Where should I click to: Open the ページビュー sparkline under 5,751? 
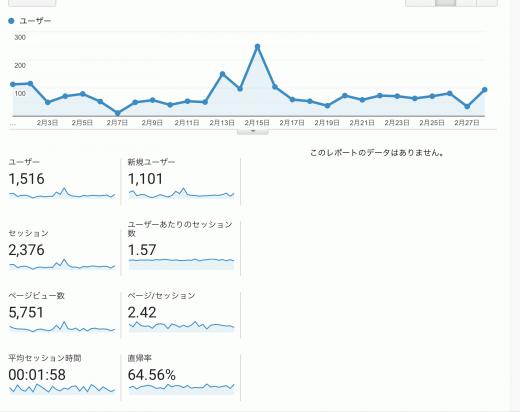click(62, 327)
